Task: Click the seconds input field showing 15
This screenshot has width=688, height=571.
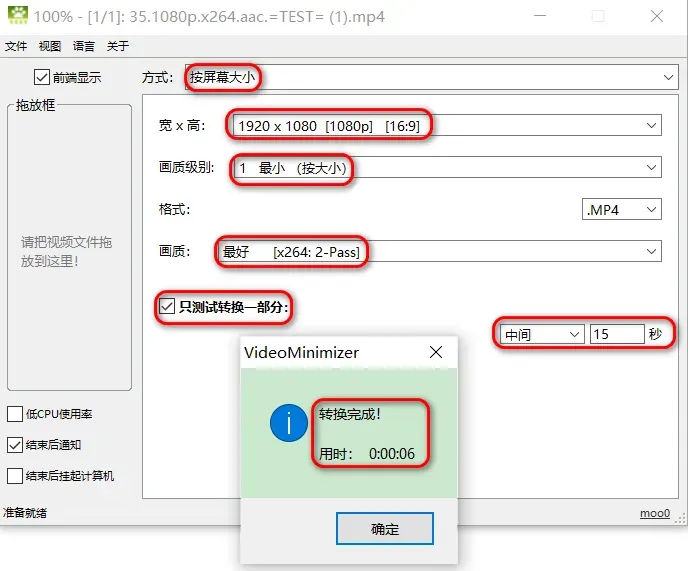Action: click(617, 334)
